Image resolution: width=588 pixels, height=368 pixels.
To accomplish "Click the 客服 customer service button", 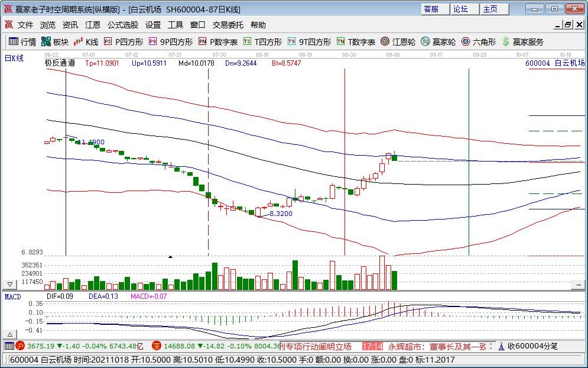I will [x=435, y=9].
